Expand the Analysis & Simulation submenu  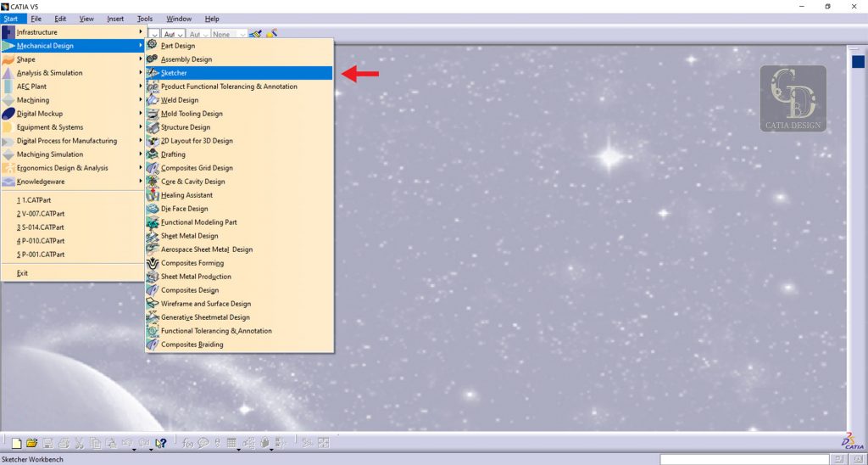click(73, 73)
